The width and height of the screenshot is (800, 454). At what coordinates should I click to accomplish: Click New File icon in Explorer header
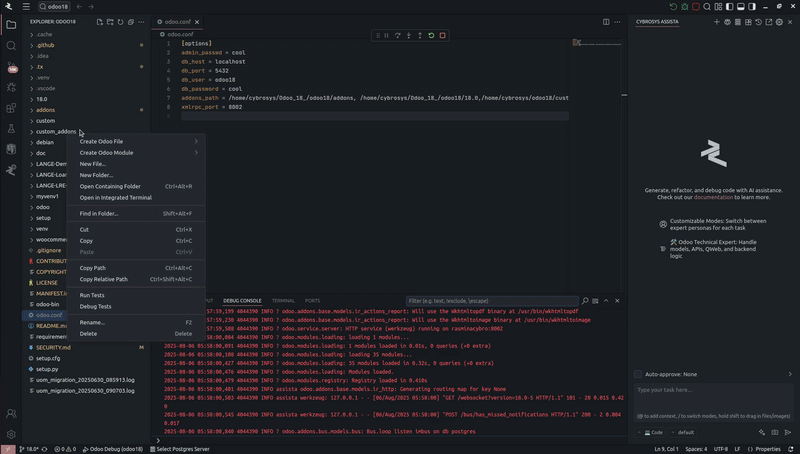click(99, 22)
